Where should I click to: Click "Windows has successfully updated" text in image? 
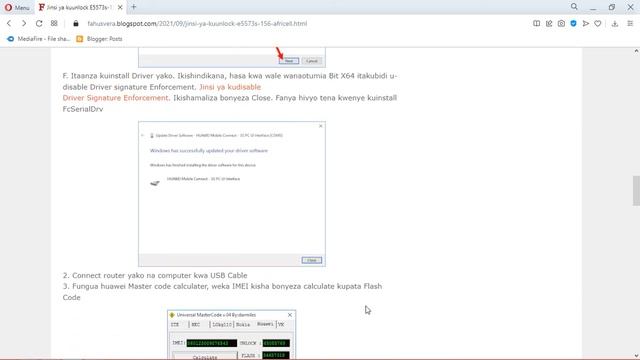click(x=209, y=151)
